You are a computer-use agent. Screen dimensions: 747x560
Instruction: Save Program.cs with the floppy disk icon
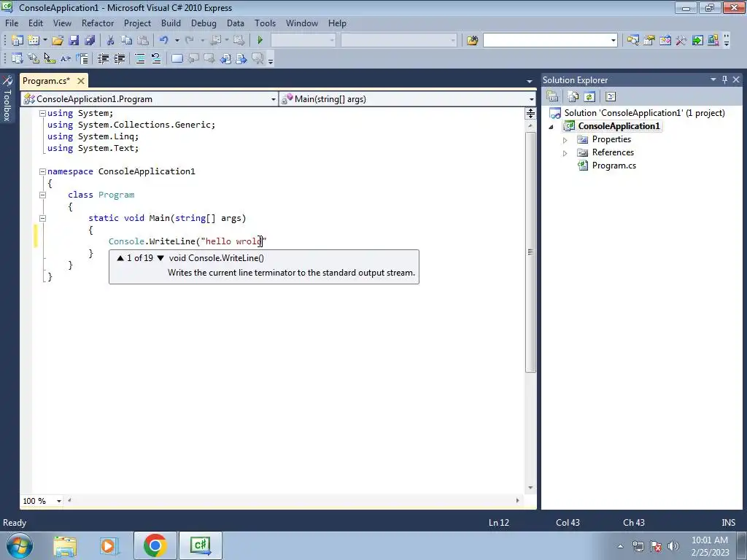pyautogui.click(x=74, y=41)
